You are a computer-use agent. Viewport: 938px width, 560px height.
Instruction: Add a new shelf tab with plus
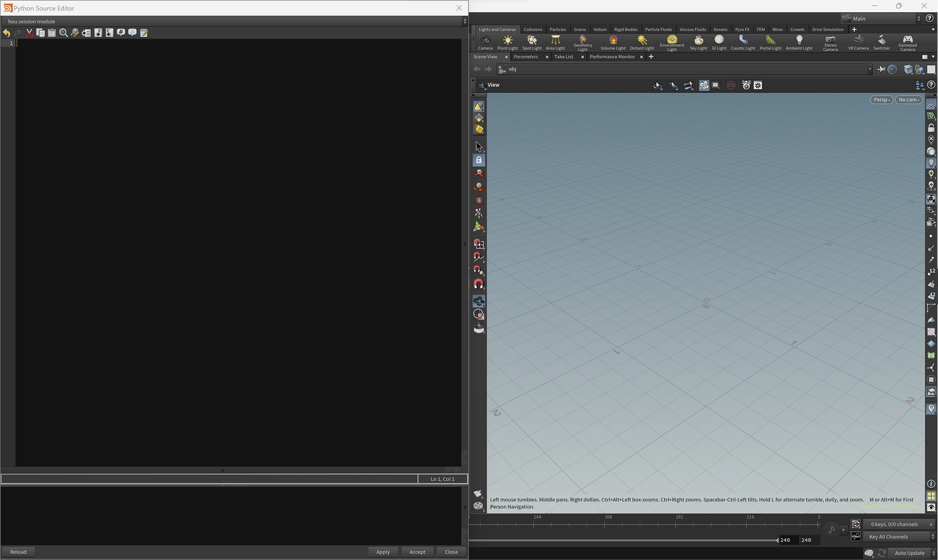[854, 29]
